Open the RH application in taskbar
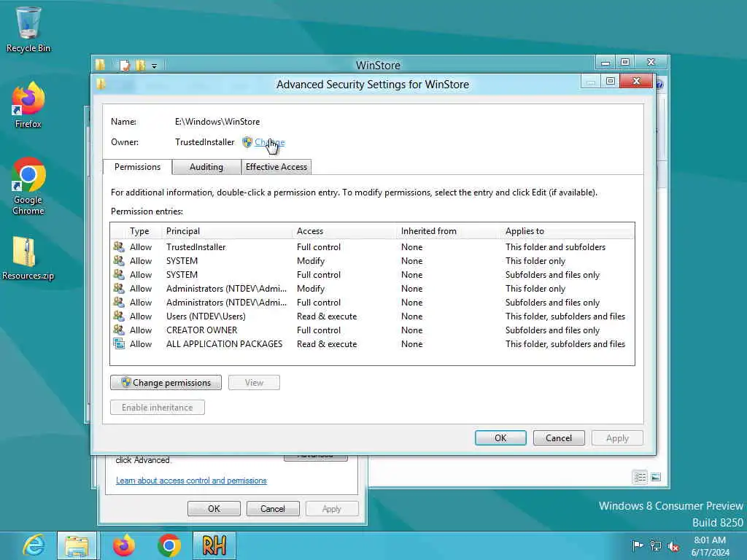Image resolution: width=747 pixels, height=560 pixels. [x=214, y=545]
